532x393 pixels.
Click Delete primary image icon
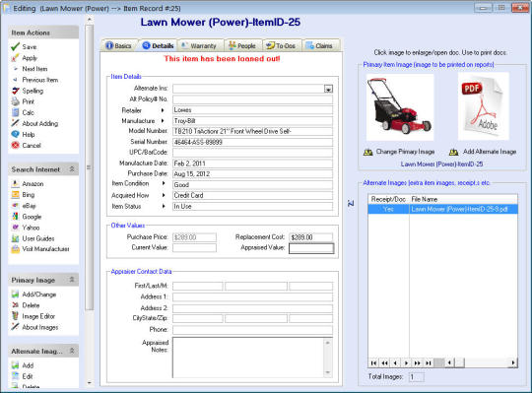coord(15,305)
